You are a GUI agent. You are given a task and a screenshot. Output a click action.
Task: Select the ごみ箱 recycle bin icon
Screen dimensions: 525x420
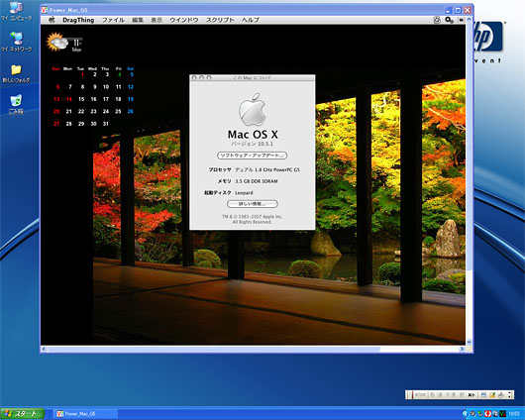(x=16, y=104)
